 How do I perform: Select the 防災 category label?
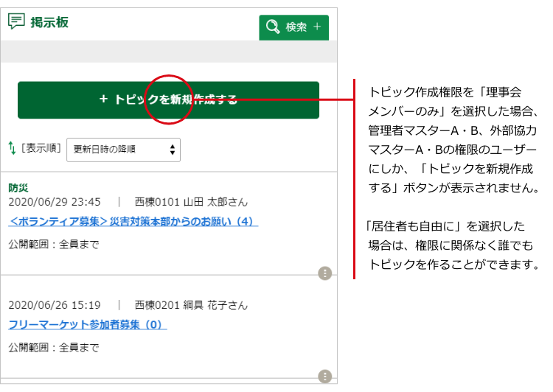[18, 188]
